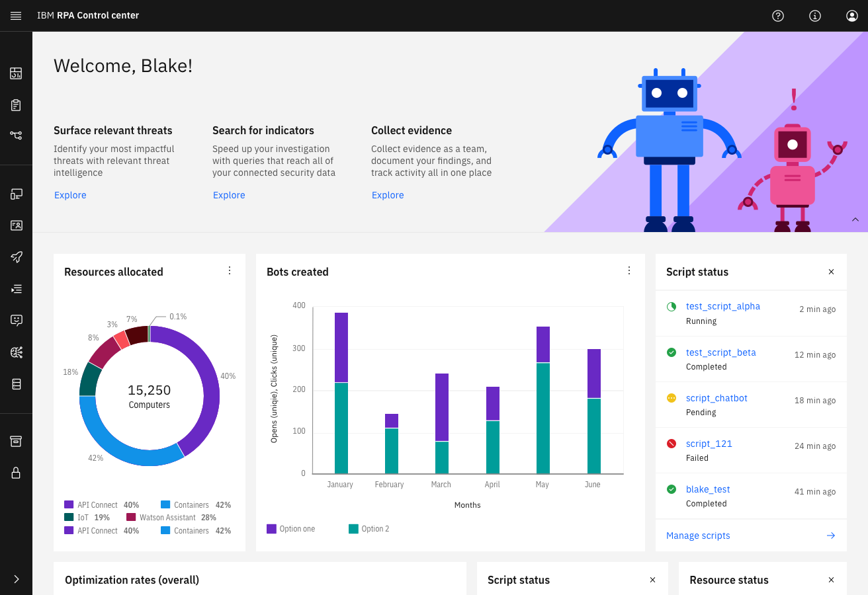Open the test_script_alpha script link
868x595 pixels.
pos(723,306)
